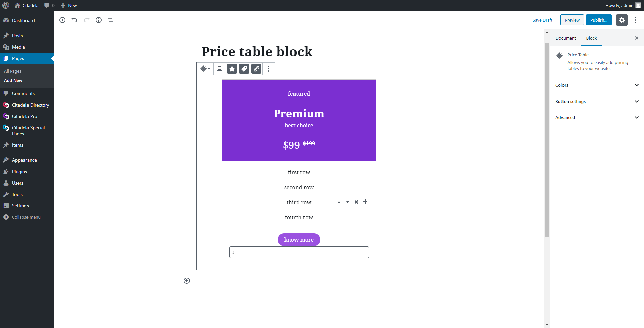
Task: Click Save Draft link
Action: [x=542, y=20]
